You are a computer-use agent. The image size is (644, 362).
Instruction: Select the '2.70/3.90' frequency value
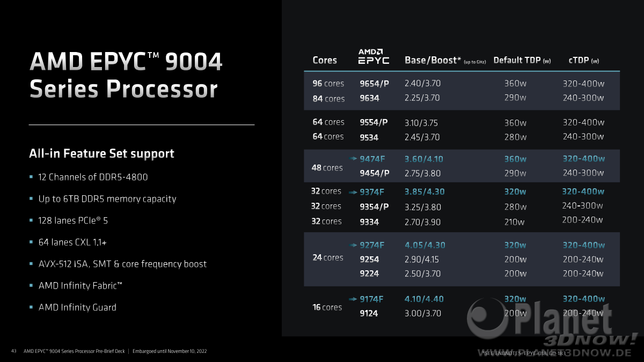click(422, 221)
